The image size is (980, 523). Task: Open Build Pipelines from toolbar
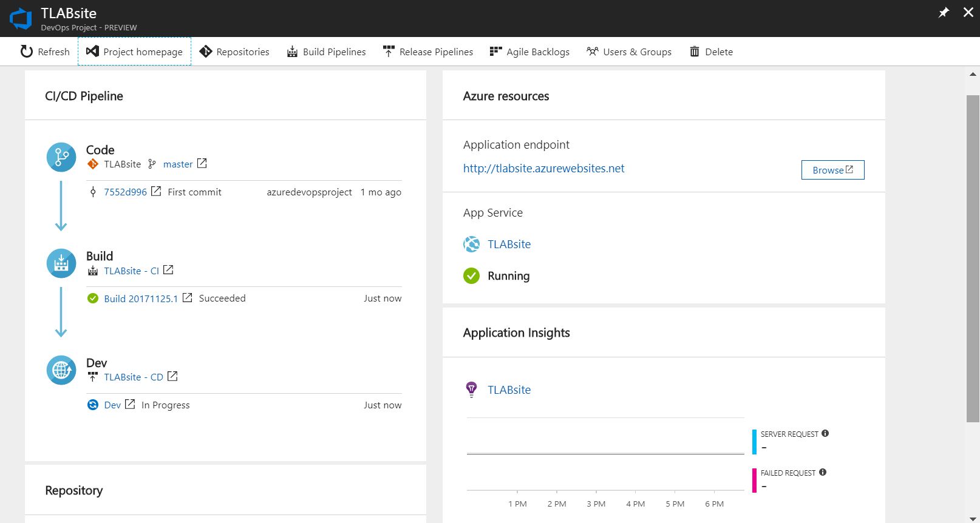click(x=326, y=52)
